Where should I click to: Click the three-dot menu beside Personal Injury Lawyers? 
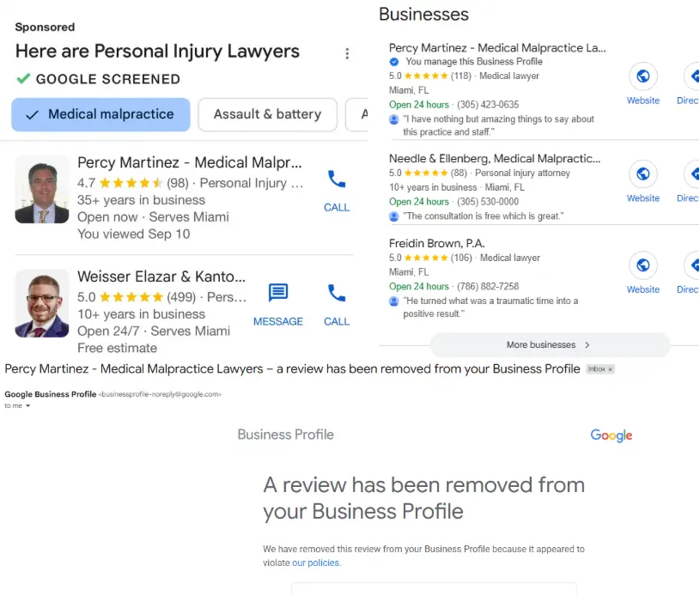347,54
